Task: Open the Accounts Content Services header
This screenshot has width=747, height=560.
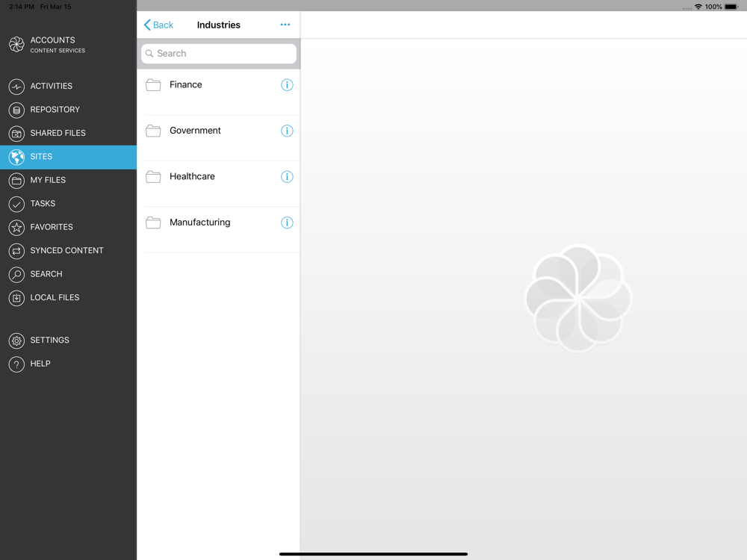Action: coord(58,44)
